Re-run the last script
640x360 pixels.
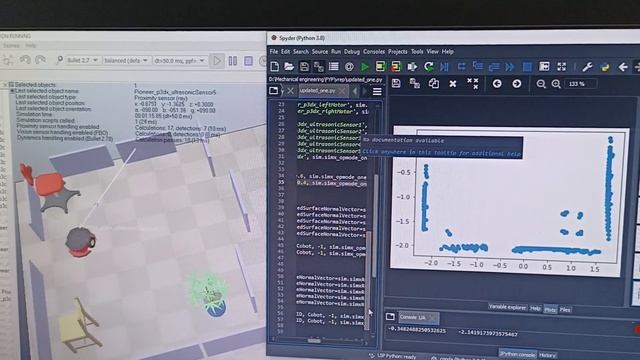tap(429, 67)
